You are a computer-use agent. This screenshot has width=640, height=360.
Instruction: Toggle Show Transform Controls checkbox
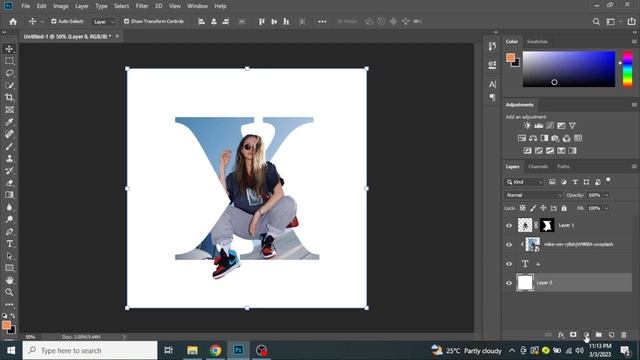127,21
